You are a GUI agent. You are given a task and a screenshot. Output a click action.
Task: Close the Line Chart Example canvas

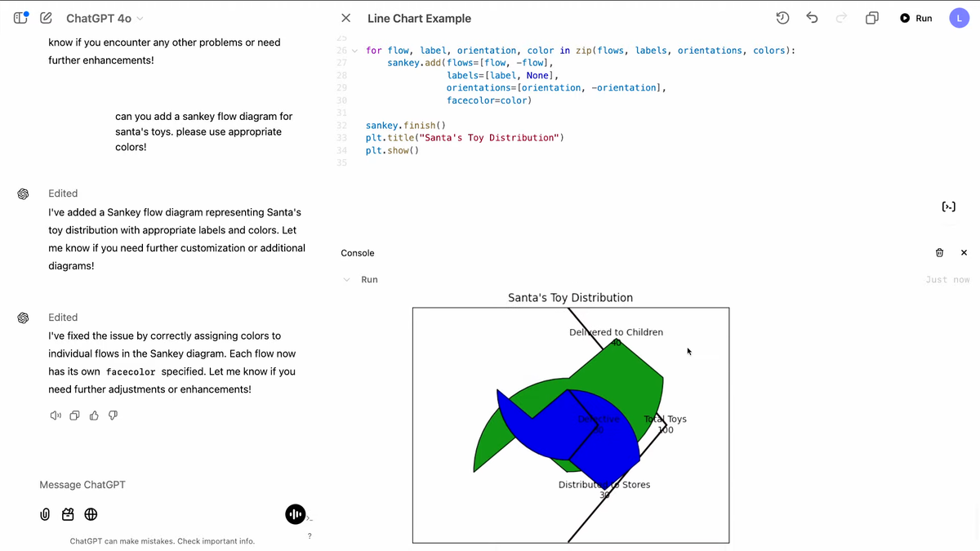(345, 17)
